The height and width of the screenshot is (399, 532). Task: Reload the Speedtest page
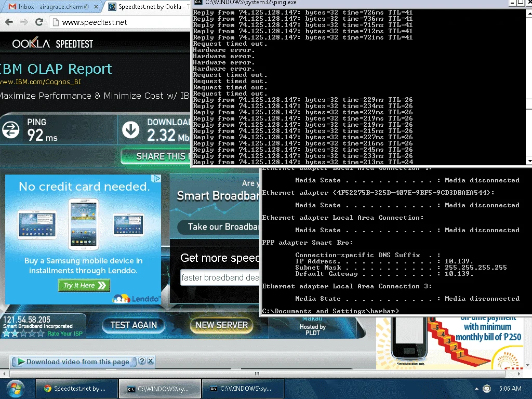(39, 22)
